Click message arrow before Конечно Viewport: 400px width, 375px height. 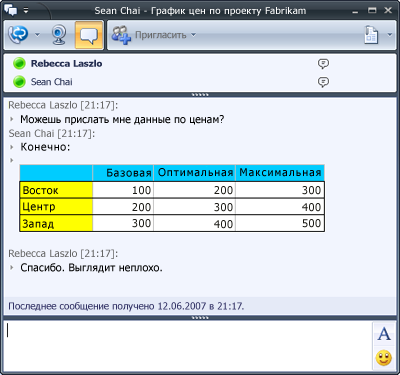coord(12,147)
